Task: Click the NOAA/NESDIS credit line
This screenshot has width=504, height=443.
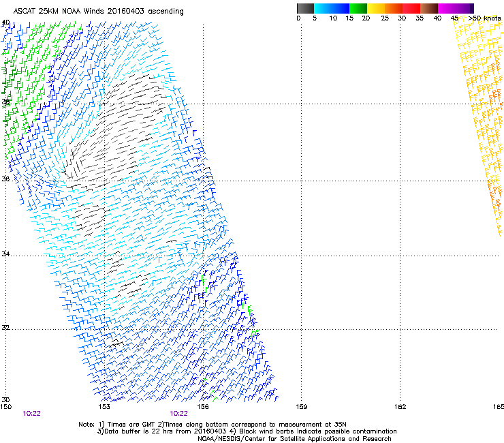Action: pyautogui.click(x=294, y=439)
